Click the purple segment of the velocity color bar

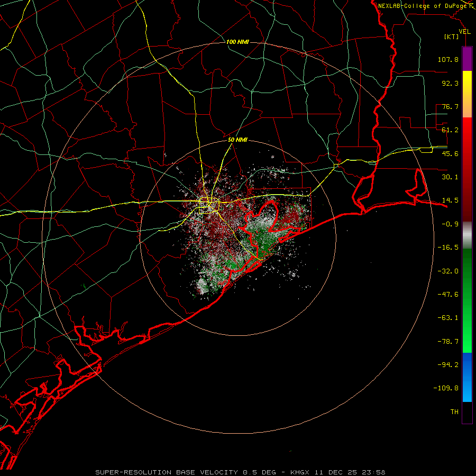467,59
